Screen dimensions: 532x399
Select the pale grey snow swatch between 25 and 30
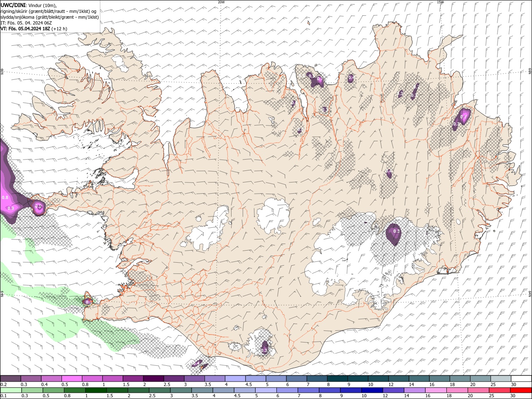tap(501, 379)
